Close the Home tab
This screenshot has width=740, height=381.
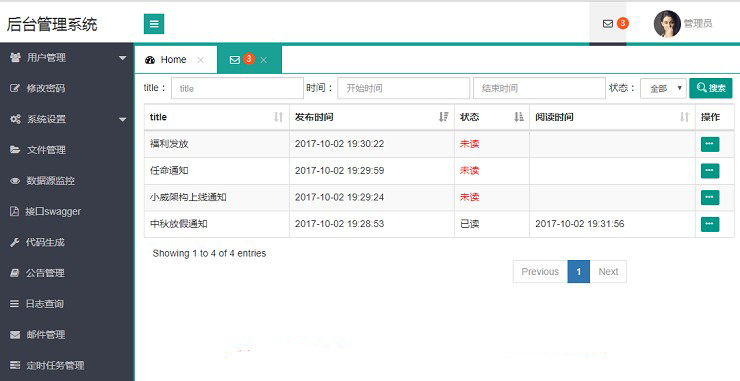[201, 60]
